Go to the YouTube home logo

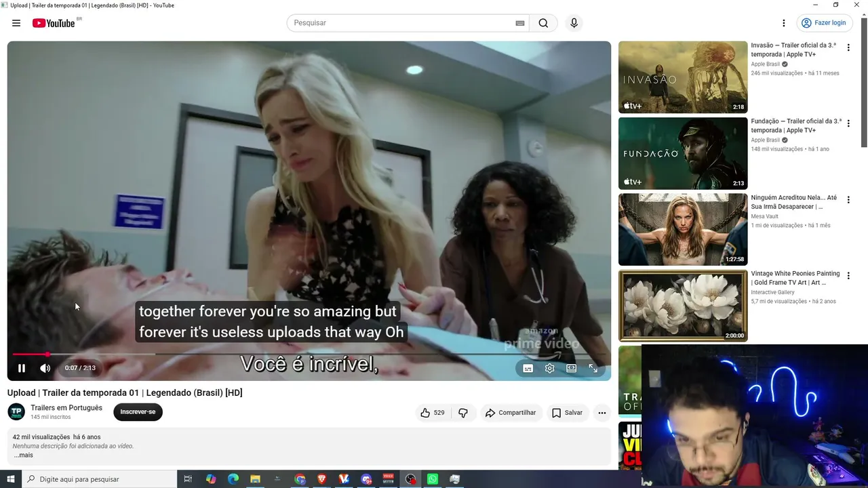tap(54, 23)
